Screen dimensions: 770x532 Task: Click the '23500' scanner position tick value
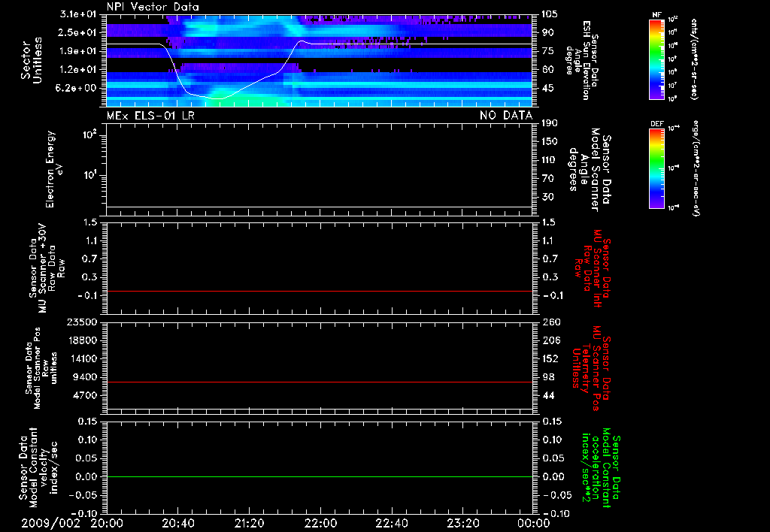point(83,322)
